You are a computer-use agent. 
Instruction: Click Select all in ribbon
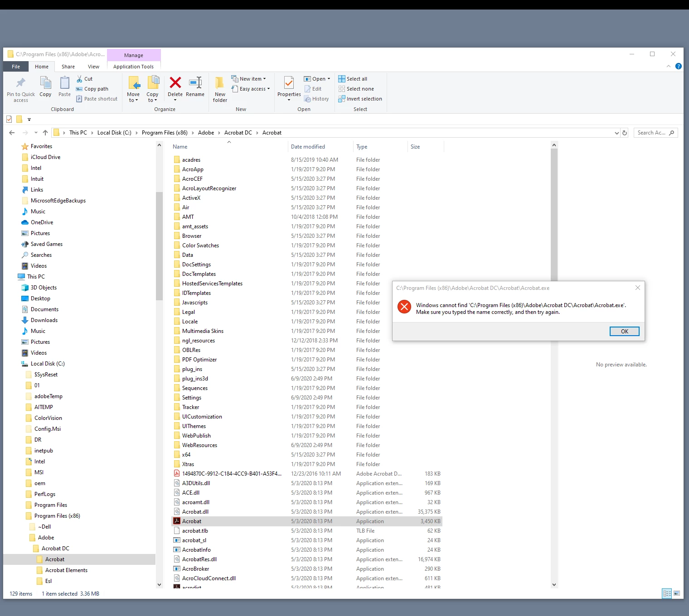point(353,79)
